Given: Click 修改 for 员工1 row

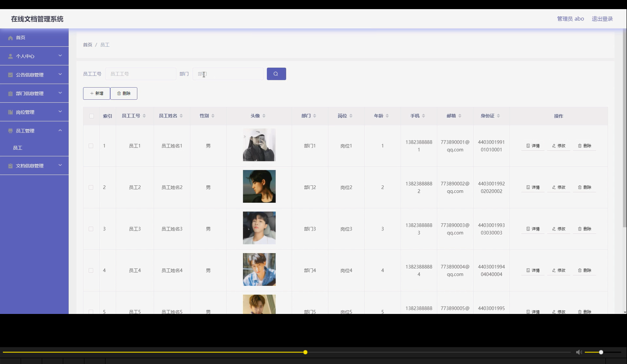Looking at the screenshot, I should click(558, 146).
